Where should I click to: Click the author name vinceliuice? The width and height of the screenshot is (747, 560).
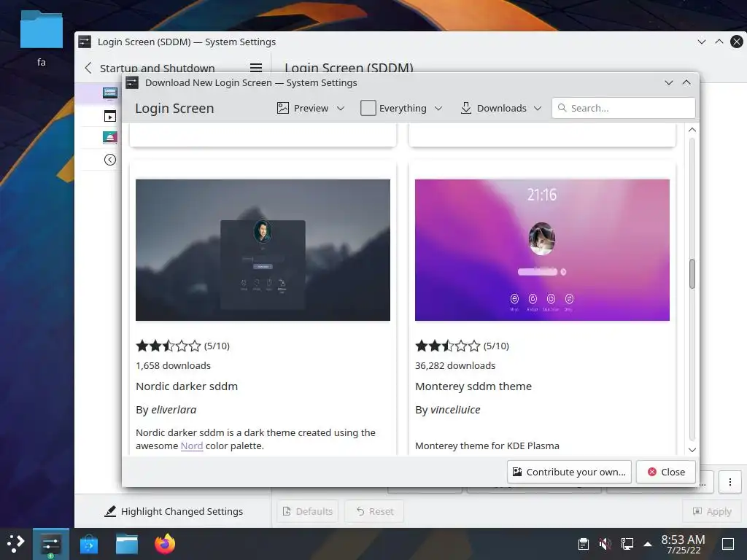point(455,410)
